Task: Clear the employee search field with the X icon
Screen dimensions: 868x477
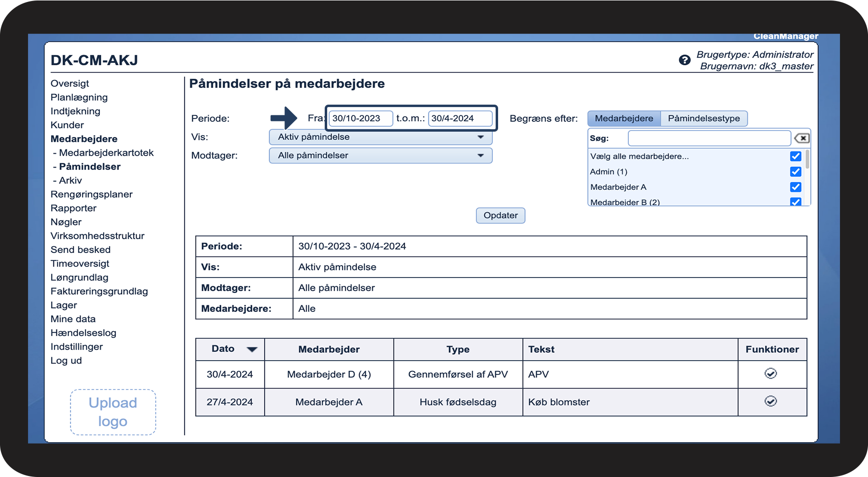Action: coord(802,139)
